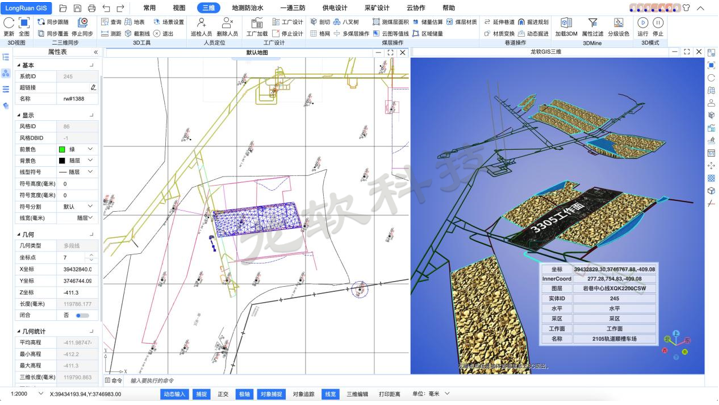Open the 采矿设计 ribbon tab
719x405 pixels.
click(x=377, y=8)
